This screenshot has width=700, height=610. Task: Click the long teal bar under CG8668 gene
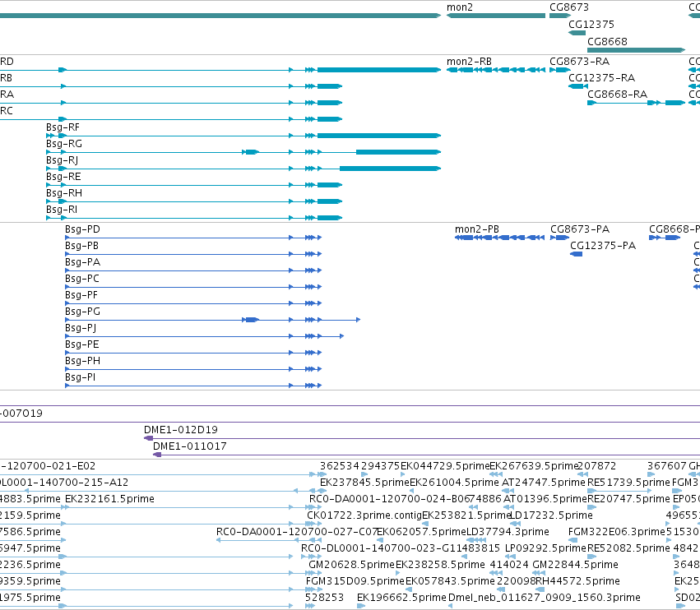(636, 50)
